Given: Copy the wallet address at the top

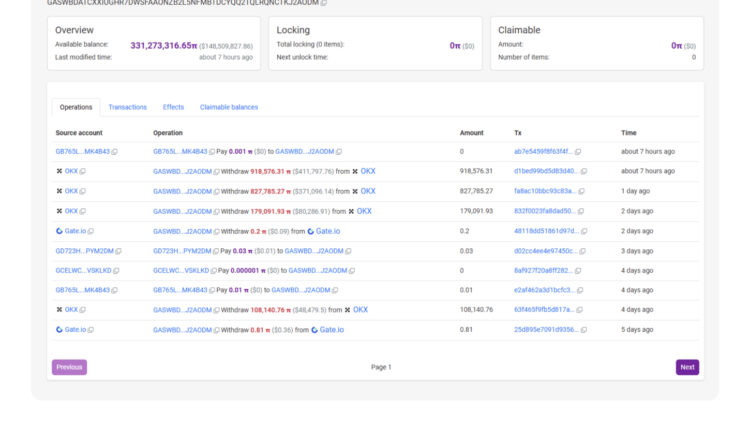Looking at the screenshot, I should coord(324,3).
